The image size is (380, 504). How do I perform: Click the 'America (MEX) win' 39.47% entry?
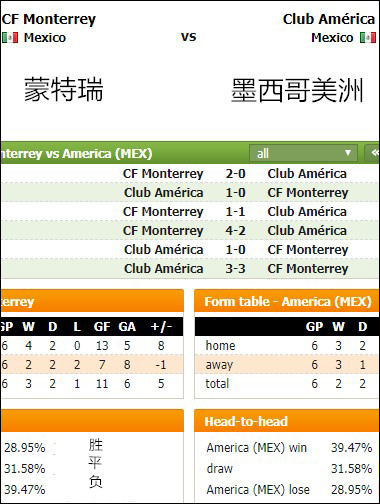(289, 448)
